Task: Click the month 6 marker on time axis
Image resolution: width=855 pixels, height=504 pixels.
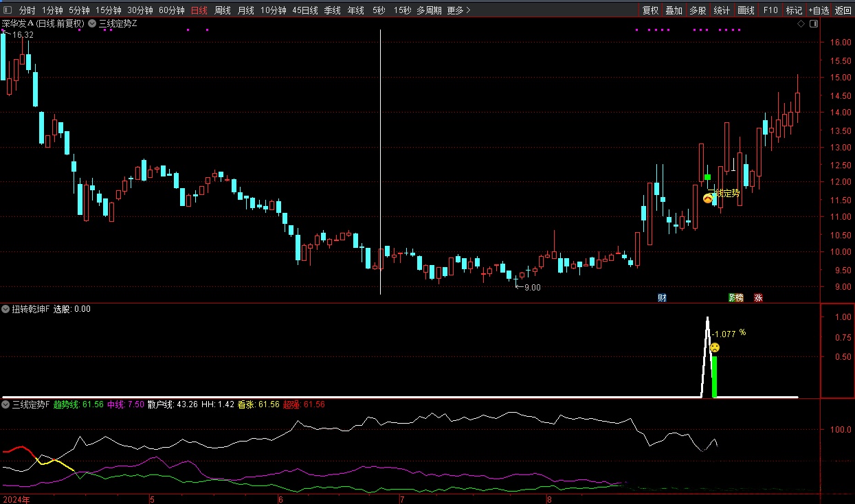Action: [x=280, y=499]
